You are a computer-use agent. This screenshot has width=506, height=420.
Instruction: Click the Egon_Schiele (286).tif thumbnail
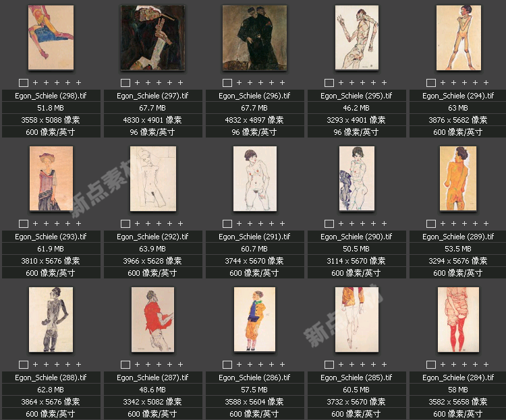click(x=254, y=319)
